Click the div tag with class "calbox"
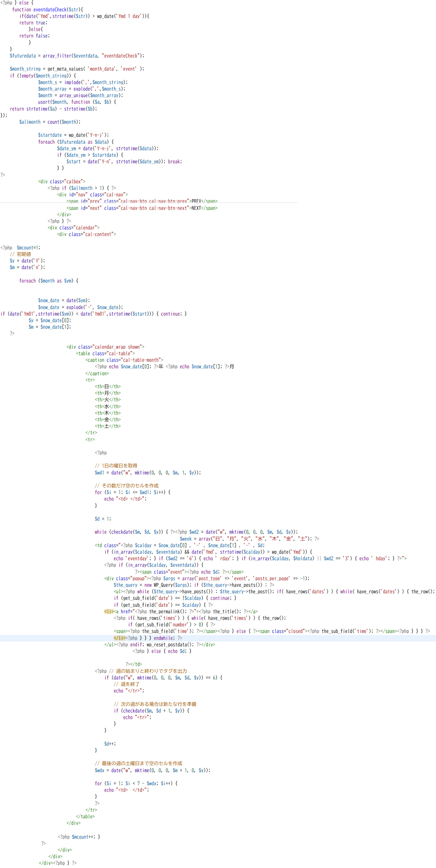This screenshot has width=436, height=868. 62,181
